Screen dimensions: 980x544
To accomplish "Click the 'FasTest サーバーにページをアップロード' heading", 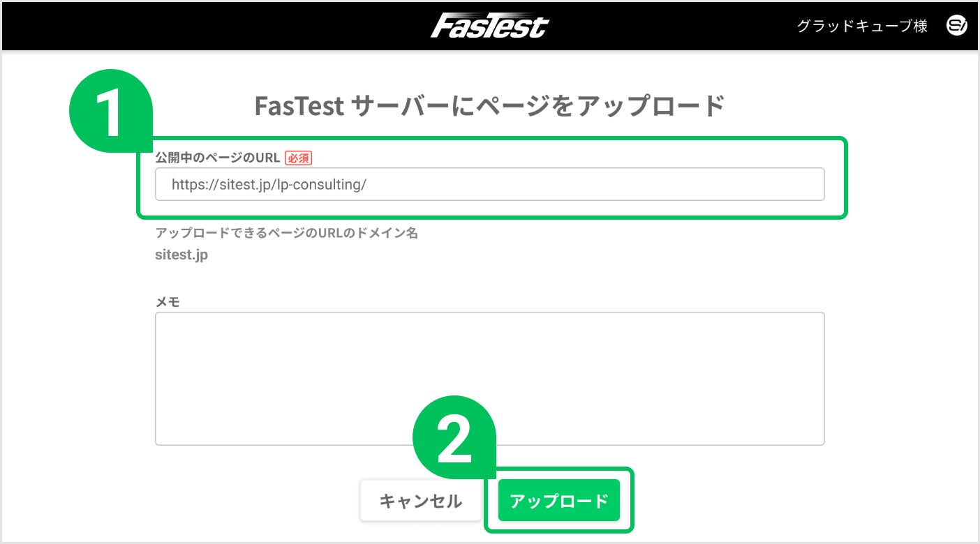I will coord(489,107).
